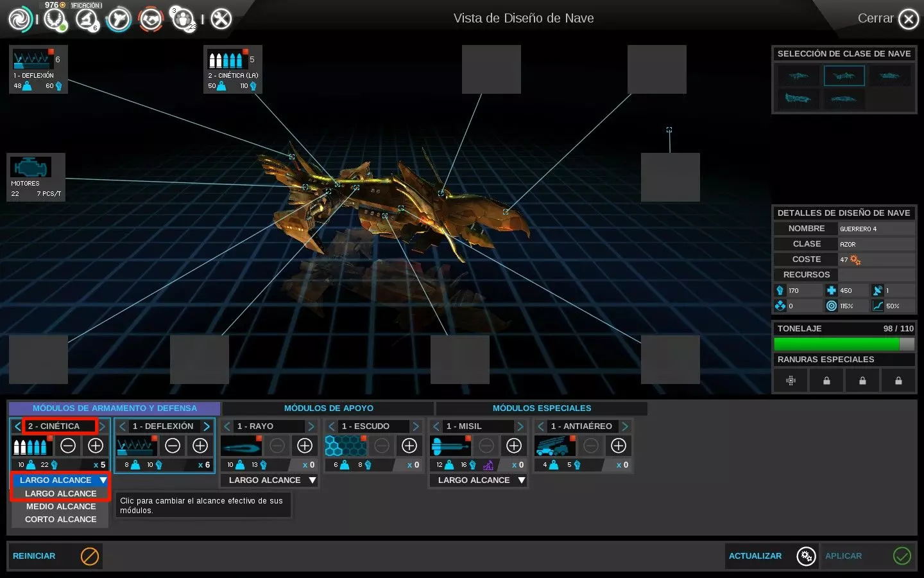Go to next Rayo module version

pyautogui.click(x=311, y=426)
